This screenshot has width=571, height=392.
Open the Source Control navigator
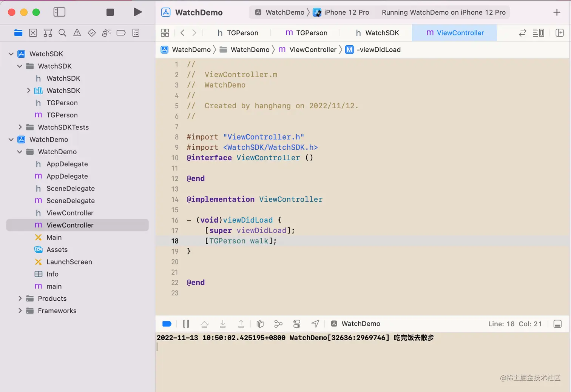pos(33,33)
